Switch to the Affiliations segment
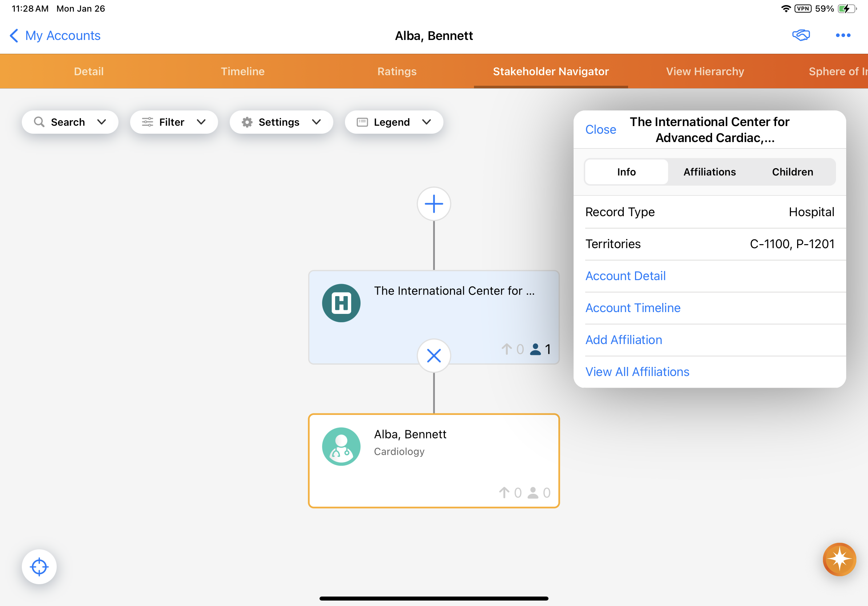 [x=709, y=172]
